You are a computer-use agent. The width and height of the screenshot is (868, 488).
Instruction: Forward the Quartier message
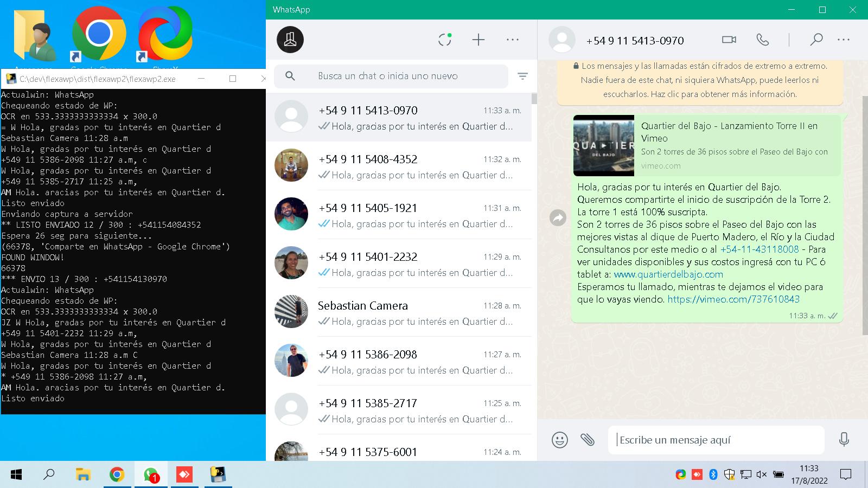(558, 218)
